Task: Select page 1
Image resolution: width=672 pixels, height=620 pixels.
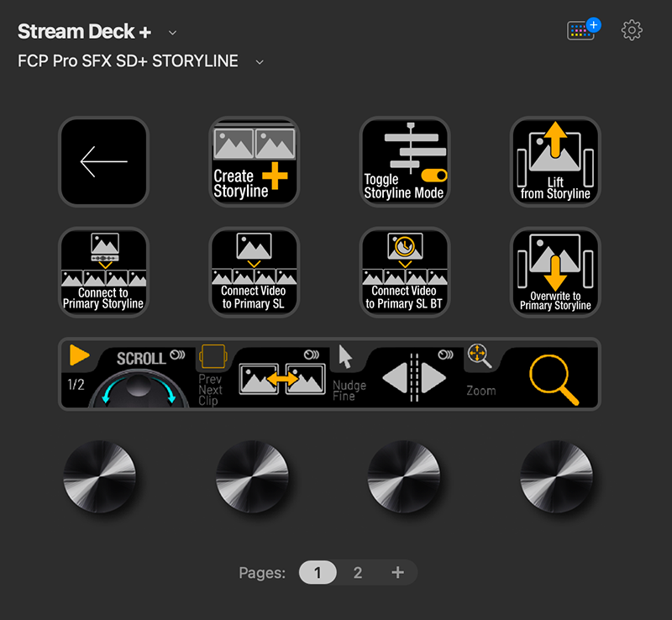Action: point(318,572)
